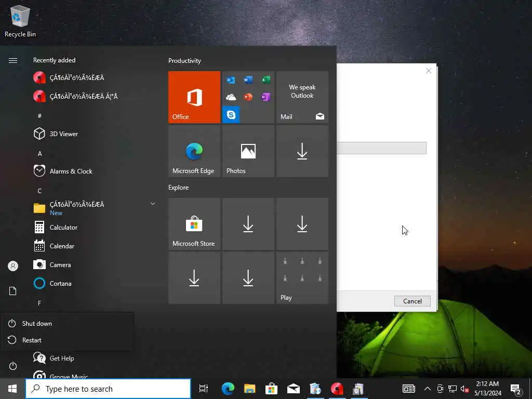The width and height of the screenshot is (532, 399).
Task: Jump to letter F section header
Action: (x=39, y=303)
